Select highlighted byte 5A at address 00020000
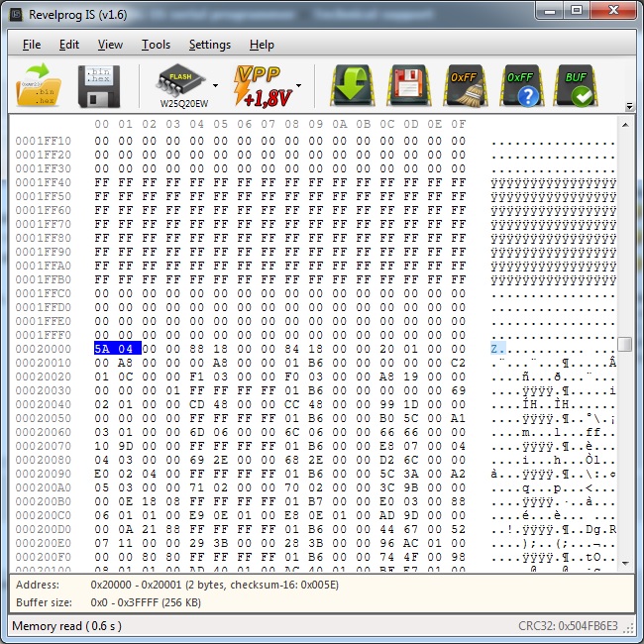Image resolution: width=644 pixels, height=644 pixels. coord(103,349)
